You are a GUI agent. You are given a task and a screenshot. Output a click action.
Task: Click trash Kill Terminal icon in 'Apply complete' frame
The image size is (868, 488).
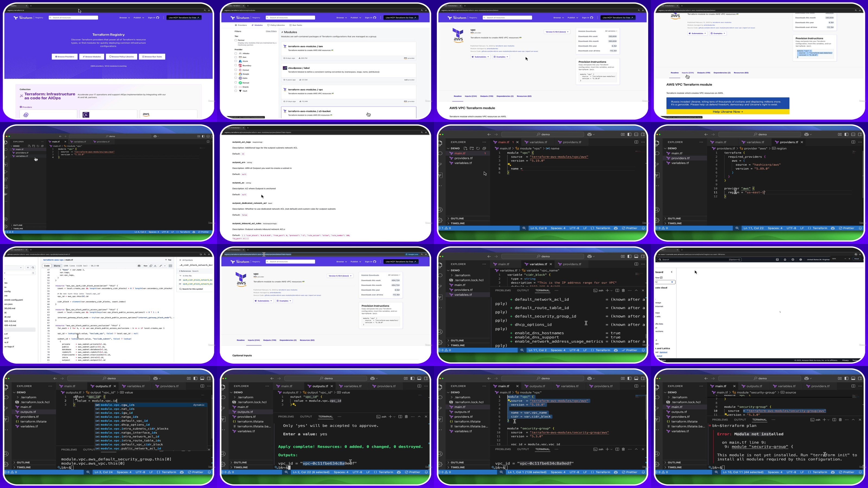tap(406, 416)
